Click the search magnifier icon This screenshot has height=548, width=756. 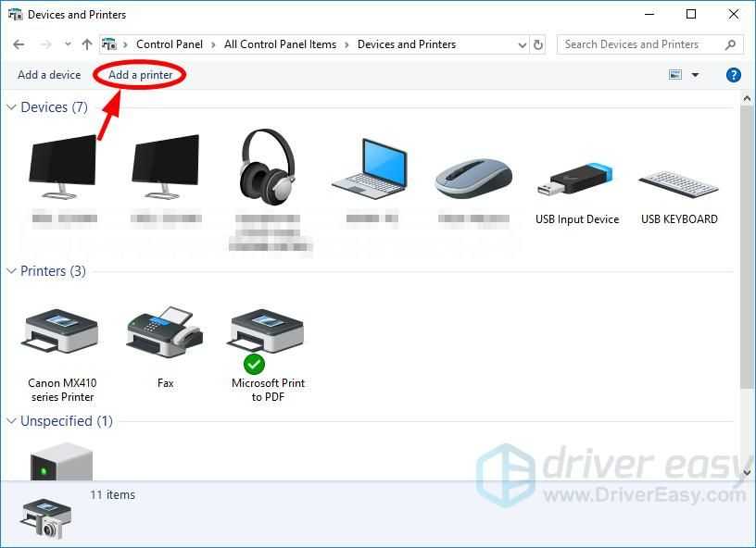730,44
